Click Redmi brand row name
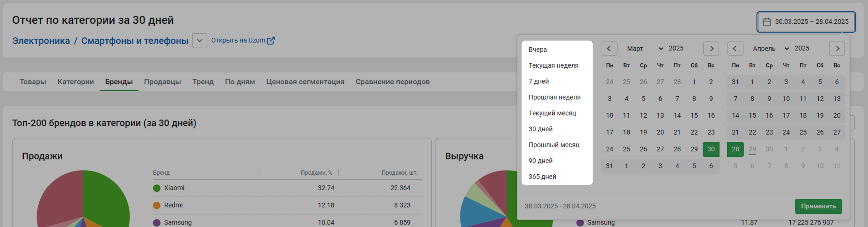The image size is (868, 227). 173,205
